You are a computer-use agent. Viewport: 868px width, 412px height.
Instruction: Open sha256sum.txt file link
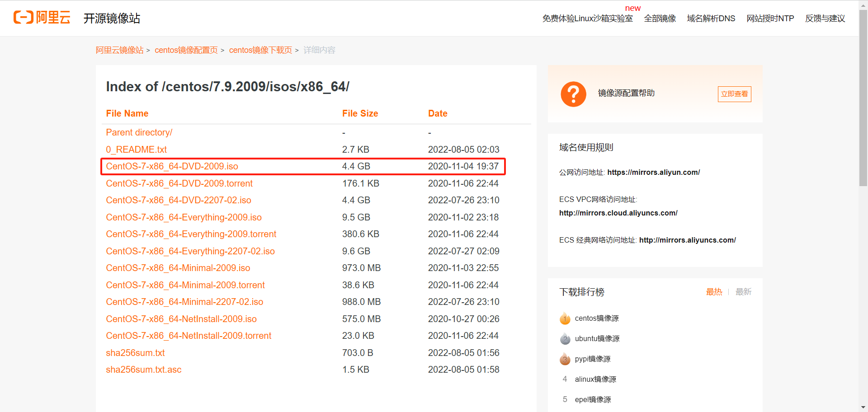(135, 353)
